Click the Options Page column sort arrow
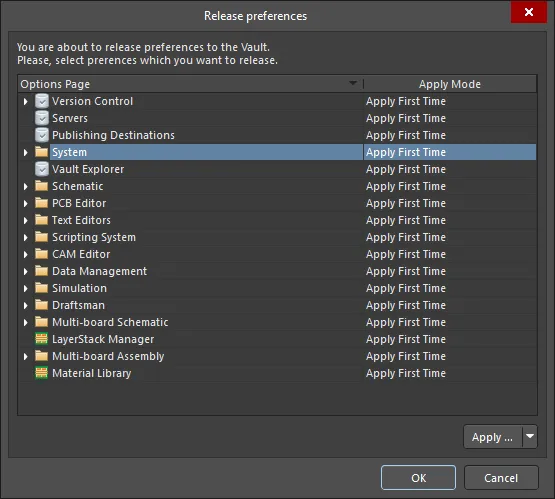555x499 pixels. point(353,84)
